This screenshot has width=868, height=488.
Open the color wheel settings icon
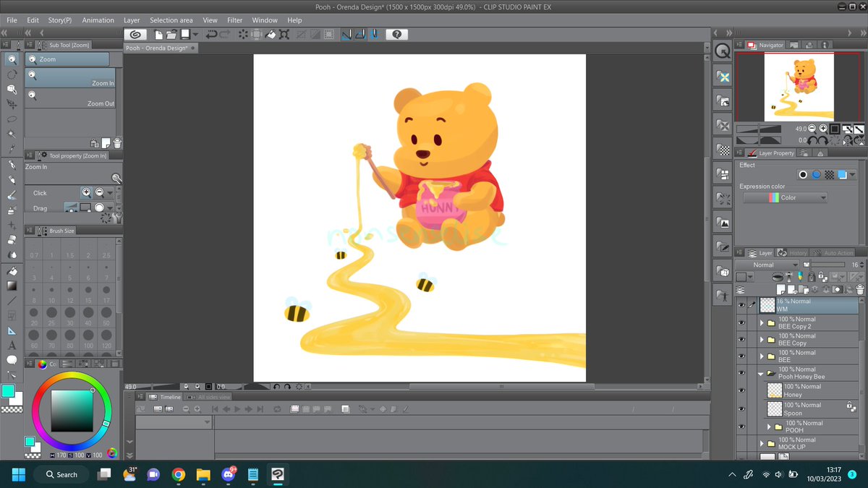[x=112, y=454]
